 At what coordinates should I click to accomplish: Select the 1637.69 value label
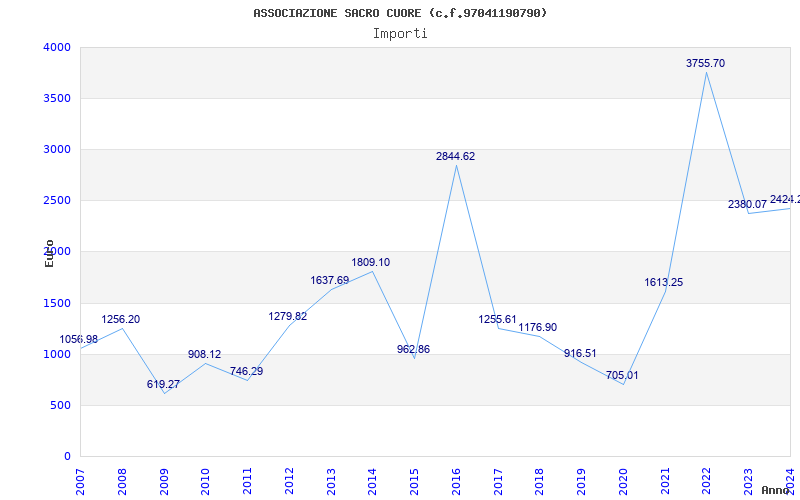(330, 280)
